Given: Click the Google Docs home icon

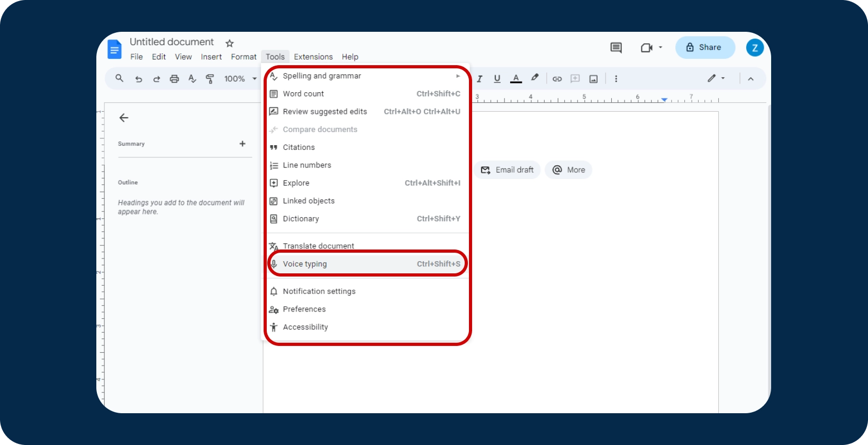Looking at the screenshot, I should click(x=114, y=49).
